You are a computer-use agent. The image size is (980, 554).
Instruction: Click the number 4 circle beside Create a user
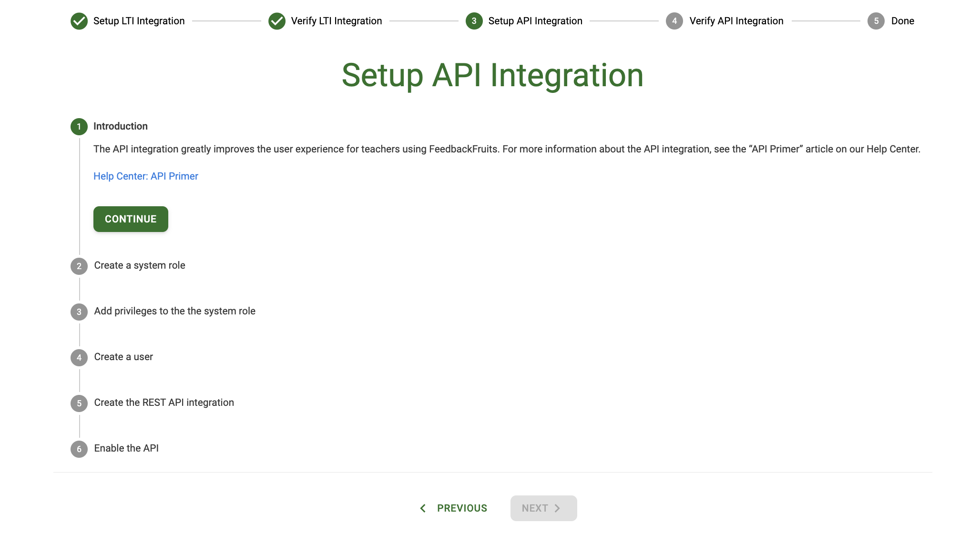[x=79, y=357]
